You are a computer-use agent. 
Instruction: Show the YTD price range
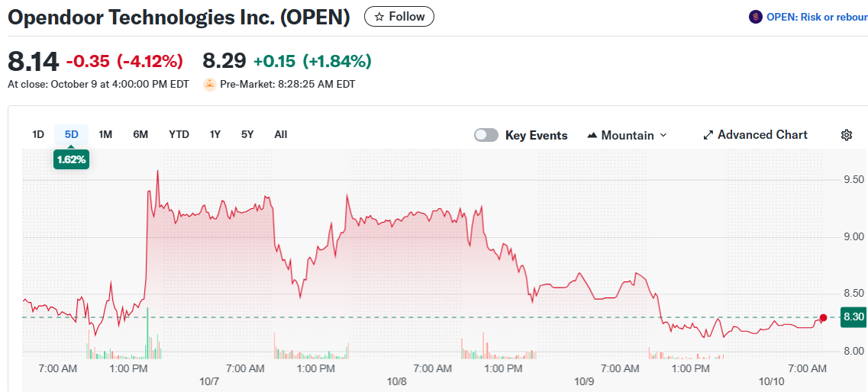point(179,134)
